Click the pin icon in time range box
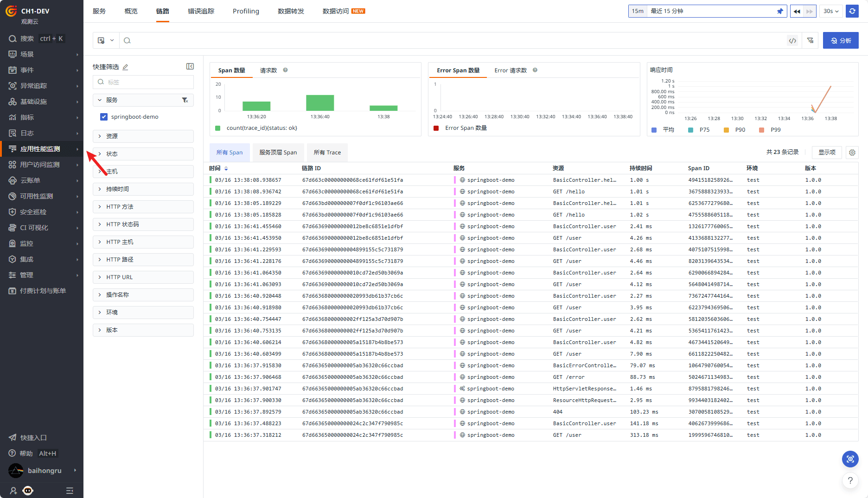The height and width of the screenshot is (498, 868). click(x=780, y=11)
